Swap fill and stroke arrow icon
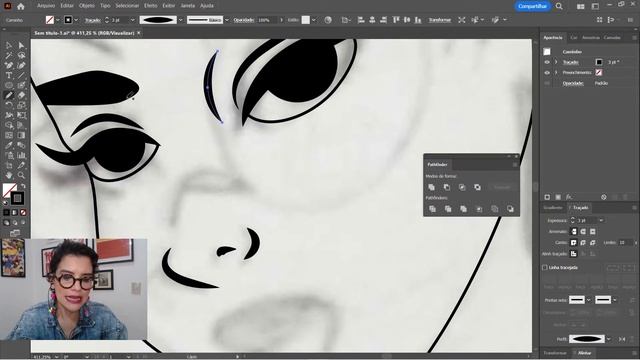The height and width of the screenshot is (360, 640). click(x=23, y=186)
